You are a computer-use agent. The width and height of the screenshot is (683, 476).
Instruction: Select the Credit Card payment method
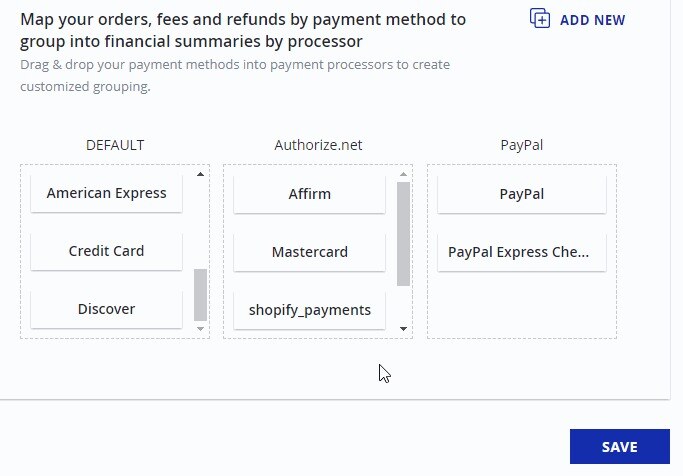point(106,251)
